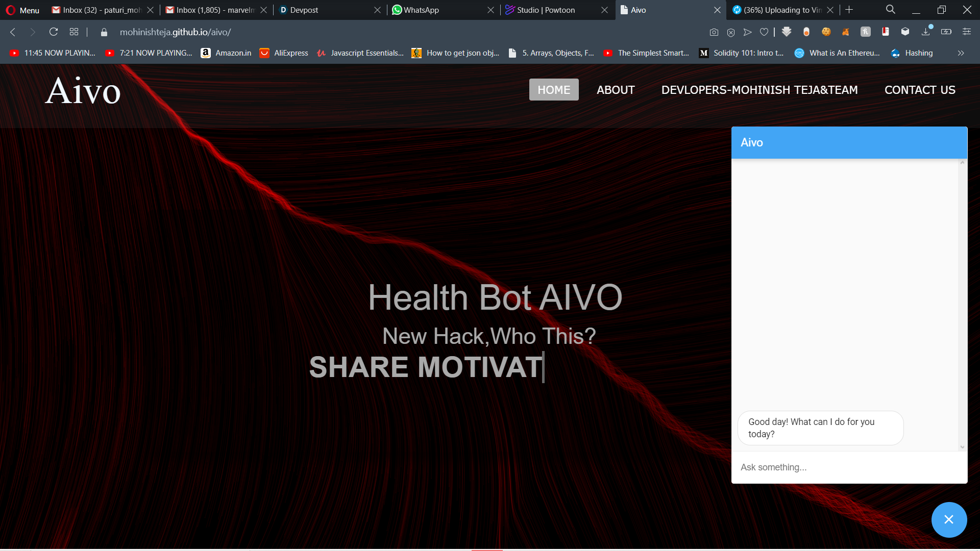Toggle the battery saver icon

pos(946,32)
